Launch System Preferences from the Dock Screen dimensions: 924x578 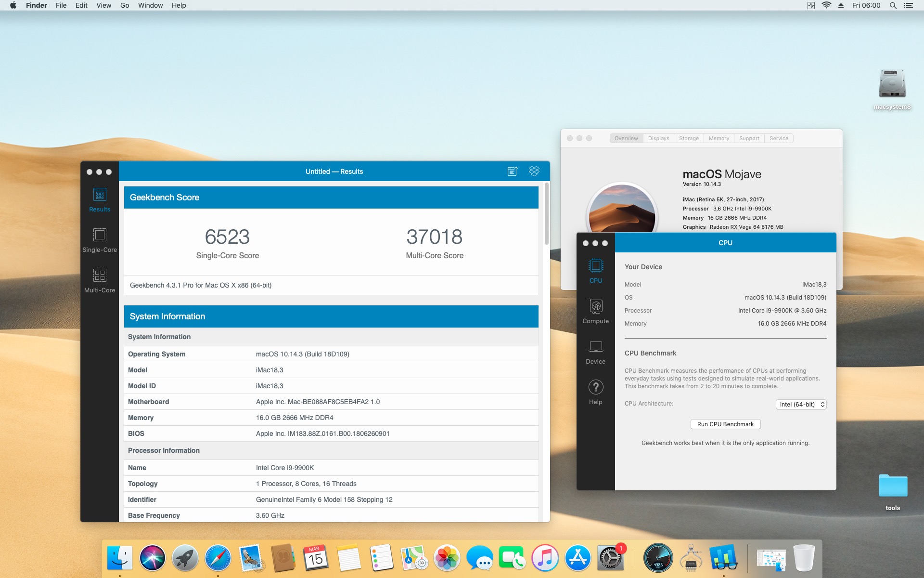click(610, 558)
